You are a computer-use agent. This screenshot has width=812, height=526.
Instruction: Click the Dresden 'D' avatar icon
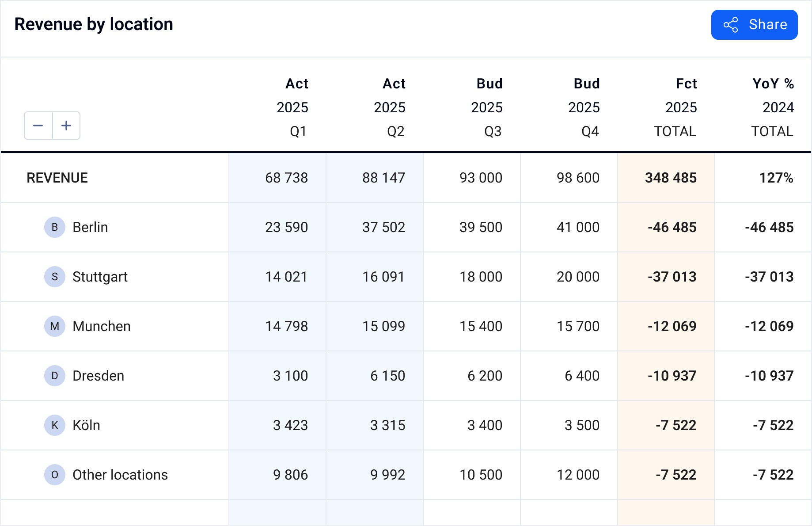(x=55, y=376)
